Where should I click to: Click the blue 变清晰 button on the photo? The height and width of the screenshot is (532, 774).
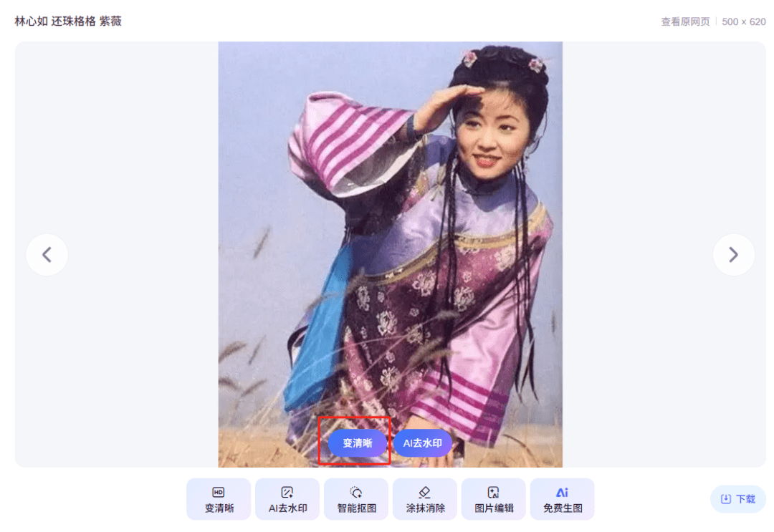tap(358, 443)
